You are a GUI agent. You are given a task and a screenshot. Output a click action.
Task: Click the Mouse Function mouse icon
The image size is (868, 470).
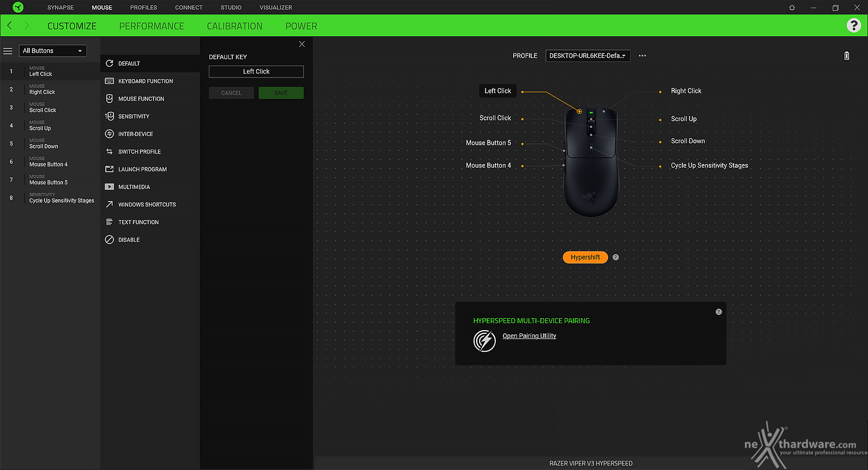[x=109, y=99]
